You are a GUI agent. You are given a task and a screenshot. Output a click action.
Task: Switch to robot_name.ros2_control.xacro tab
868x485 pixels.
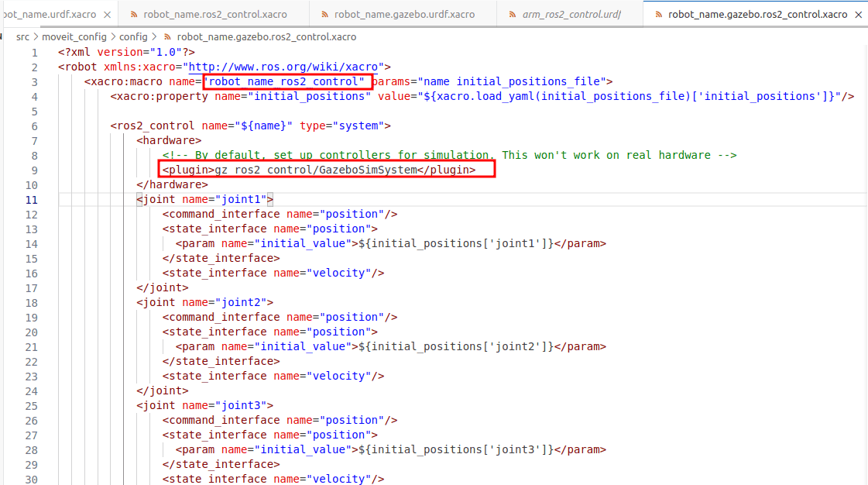coord(214,15)
